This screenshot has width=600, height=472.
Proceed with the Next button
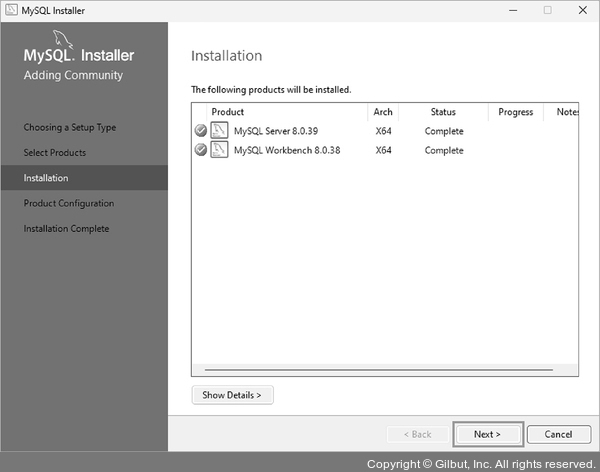[x=487, y=434]
